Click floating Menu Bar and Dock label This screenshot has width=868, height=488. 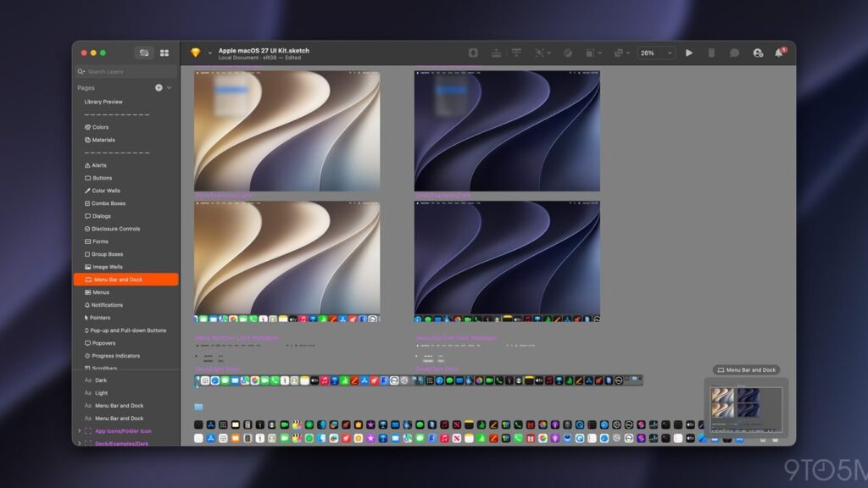(x=746, y=370)
